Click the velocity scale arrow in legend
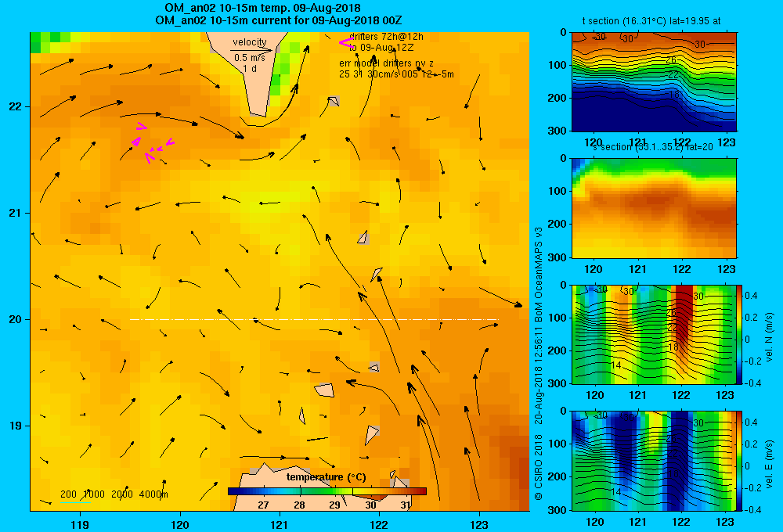 (251, 50)
